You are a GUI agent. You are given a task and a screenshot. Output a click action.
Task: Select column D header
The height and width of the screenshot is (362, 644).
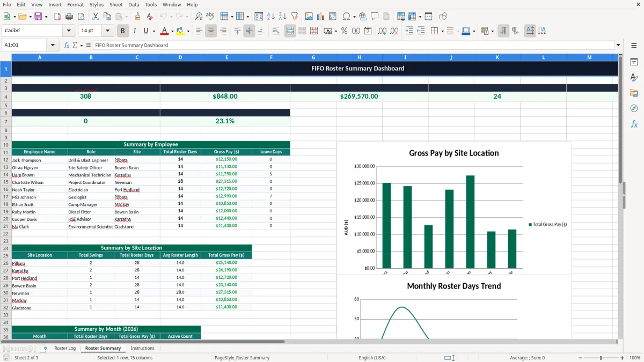180,57
